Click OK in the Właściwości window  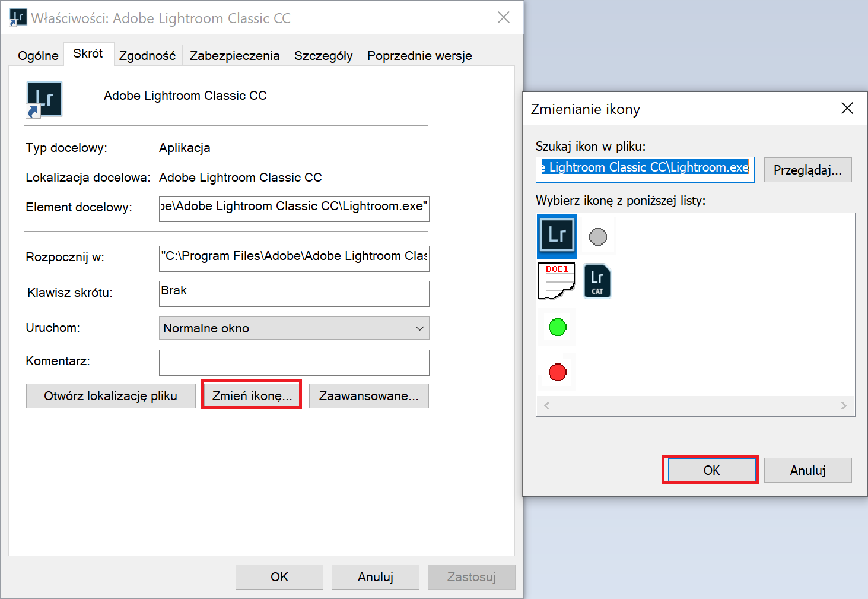[279, 577]
